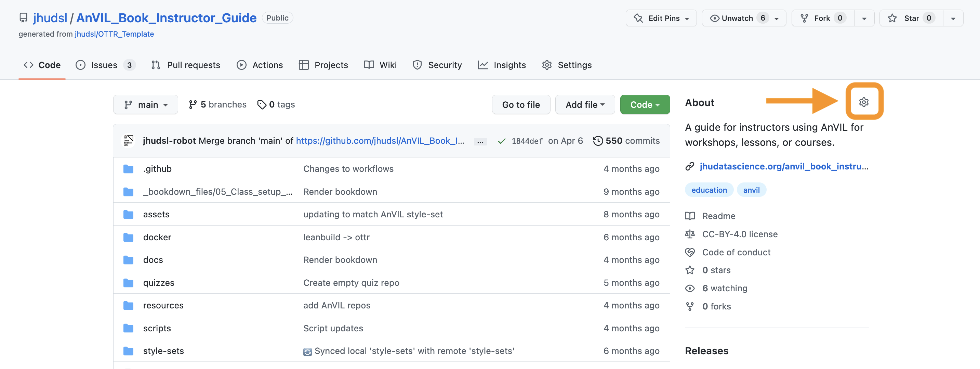Click the style-sets folder icon
Screen dimensions: 980x369
click(x=129, y=351)
